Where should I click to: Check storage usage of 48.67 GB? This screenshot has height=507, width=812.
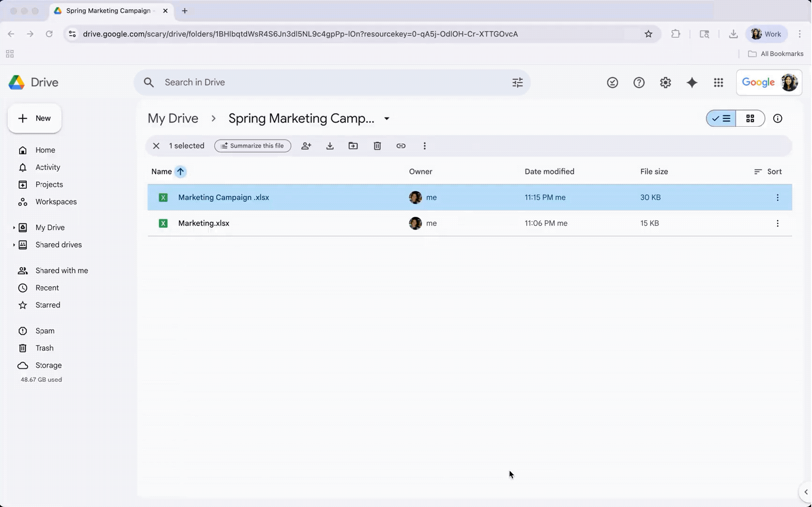41,379
